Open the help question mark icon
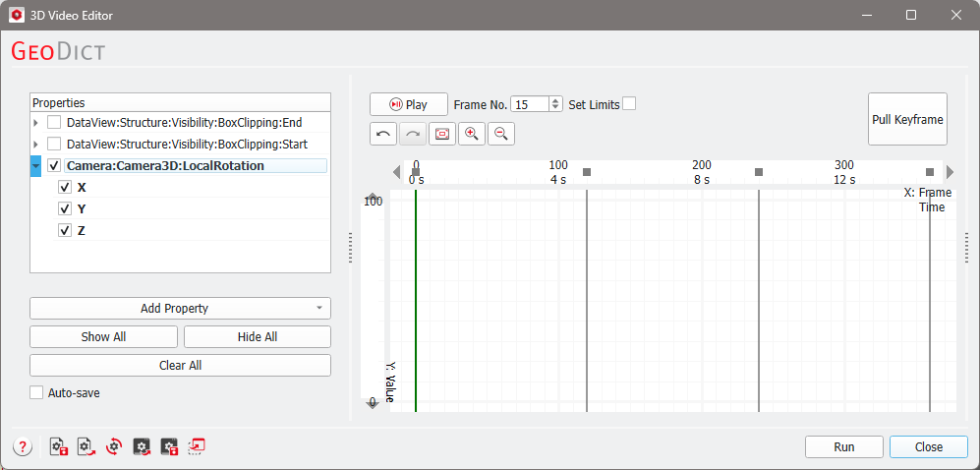 pos(23,446)
